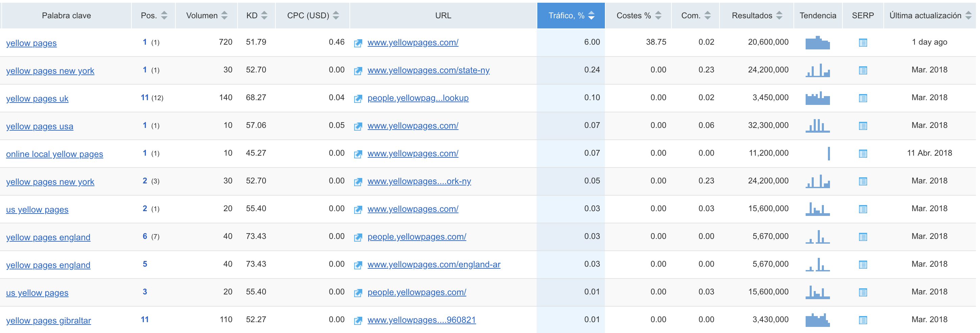Open external link icon beside www.yellowpages.com/england-ar

click(x=358, y=265)
